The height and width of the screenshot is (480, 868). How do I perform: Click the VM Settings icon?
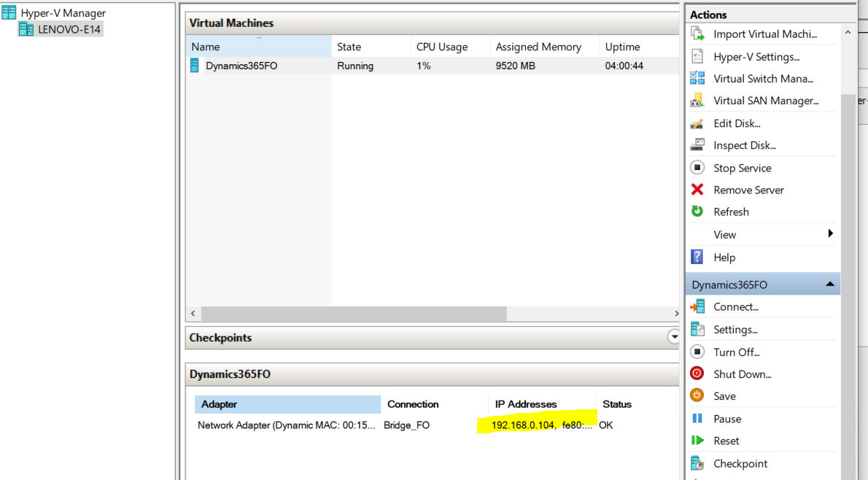[697, 330]
